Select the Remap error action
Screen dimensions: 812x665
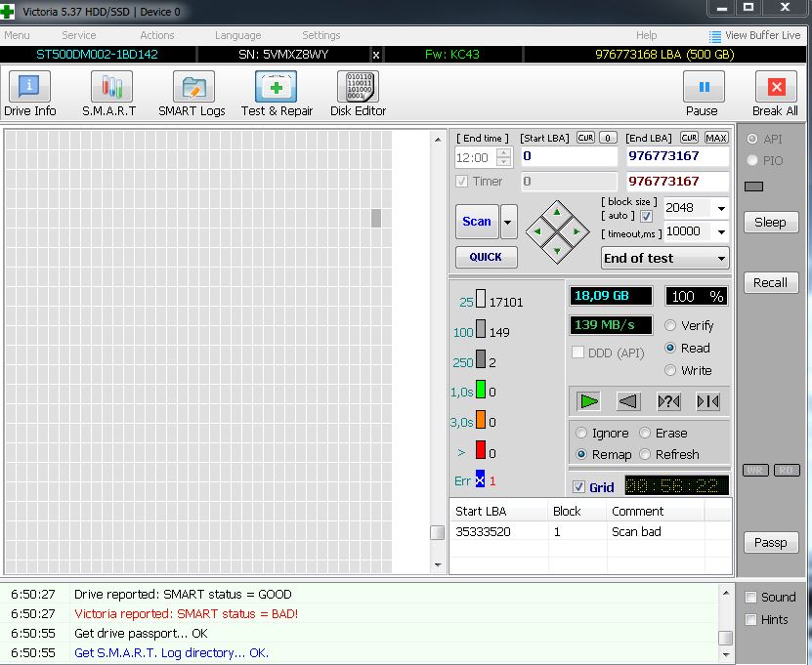(x=581, y=454)
